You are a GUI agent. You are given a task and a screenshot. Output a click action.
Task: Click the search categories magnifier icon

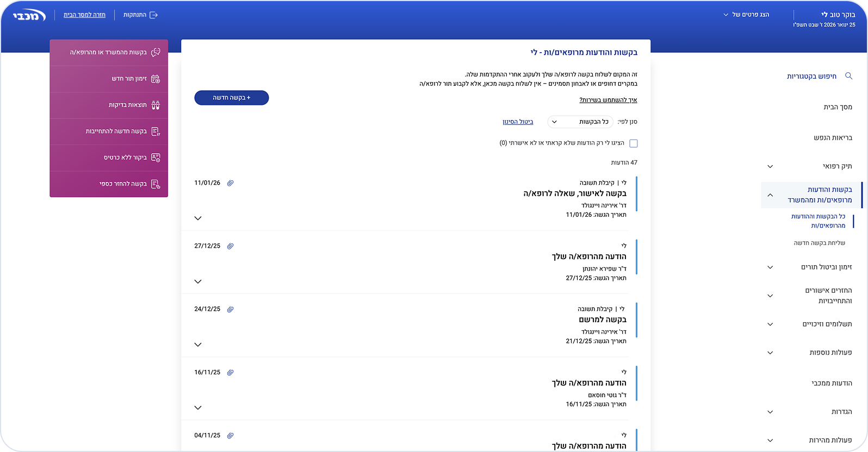tap(848, 76)
